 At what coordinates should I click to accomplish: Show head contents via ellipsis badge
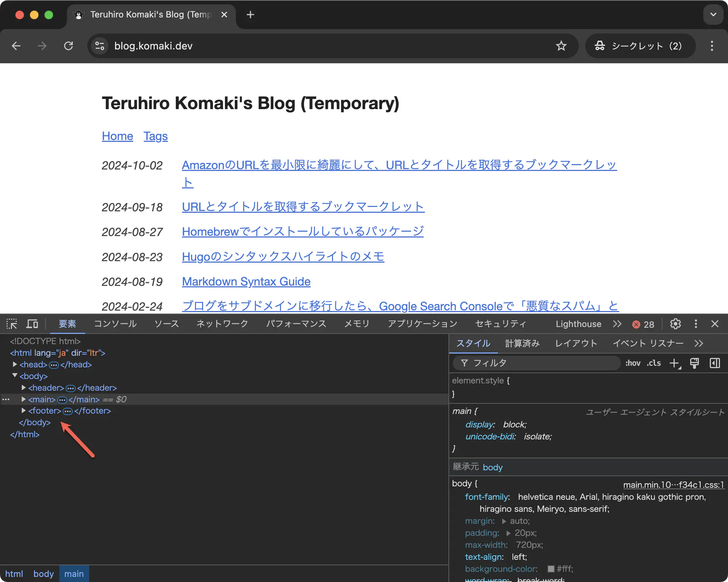click(54, 365)
